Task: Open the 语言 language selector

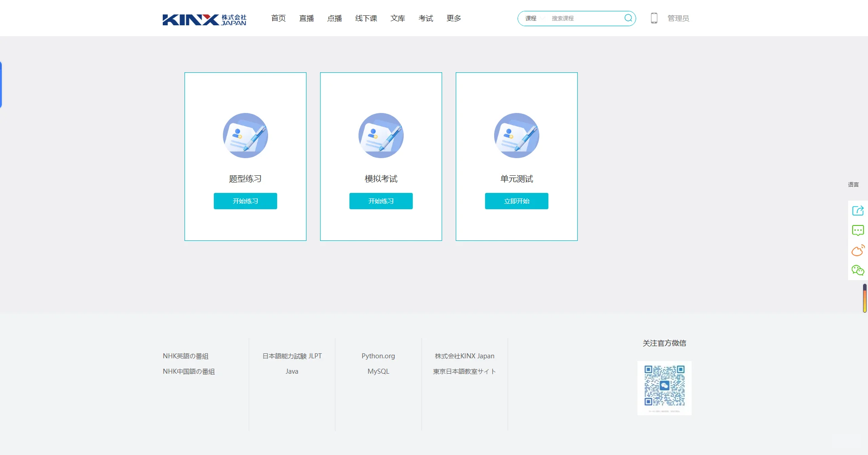Action: [853, 184]
